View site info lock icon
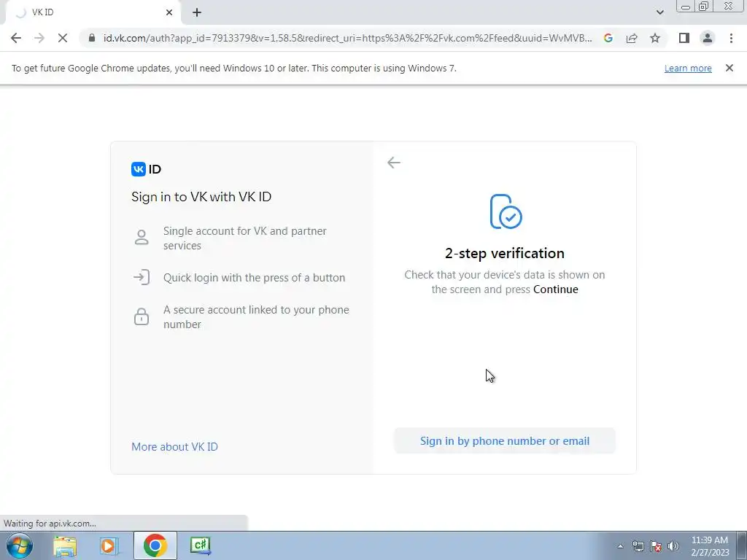 point(92,38)
